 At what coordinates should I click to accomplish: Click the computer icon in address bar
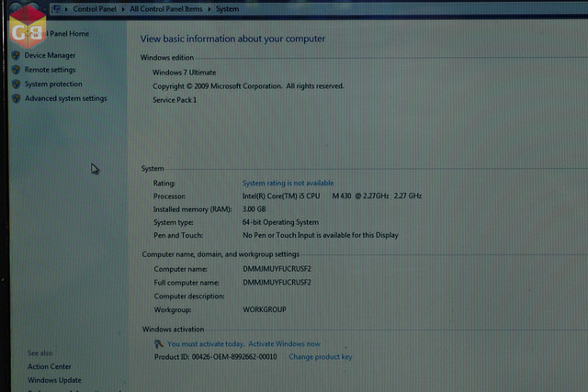pyautogui.click(x=56, y=8)
